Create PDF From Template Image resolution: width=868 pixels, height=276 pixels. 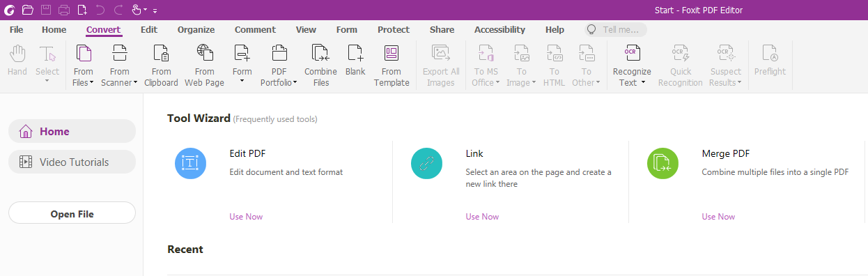click(x=392, y=66)
